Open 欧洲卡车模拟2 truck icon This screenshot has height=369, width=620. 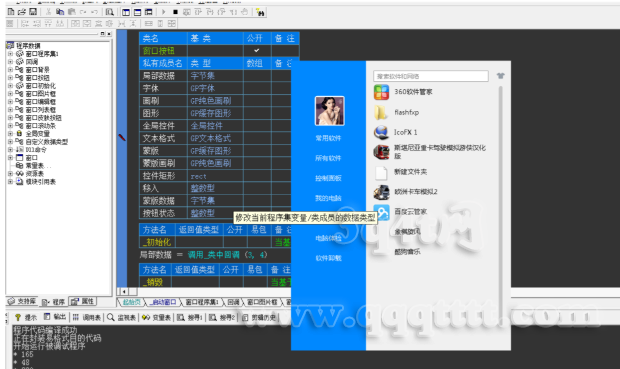coord(381,192)
